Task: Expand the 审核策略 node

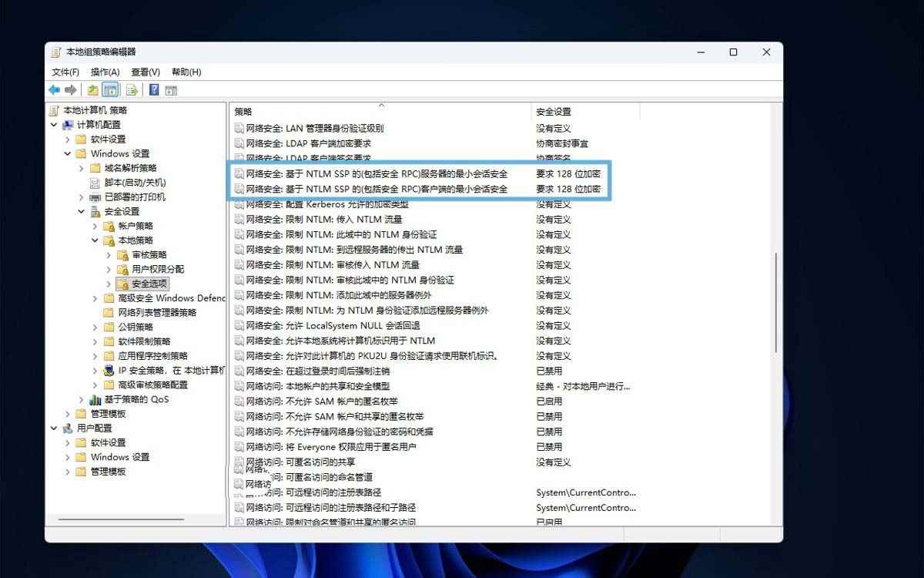Action: [109, 255]
